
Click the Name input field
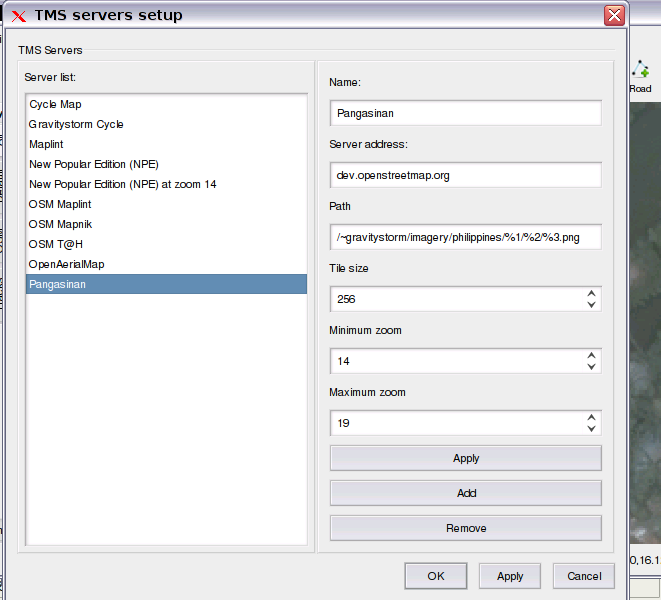465,113
